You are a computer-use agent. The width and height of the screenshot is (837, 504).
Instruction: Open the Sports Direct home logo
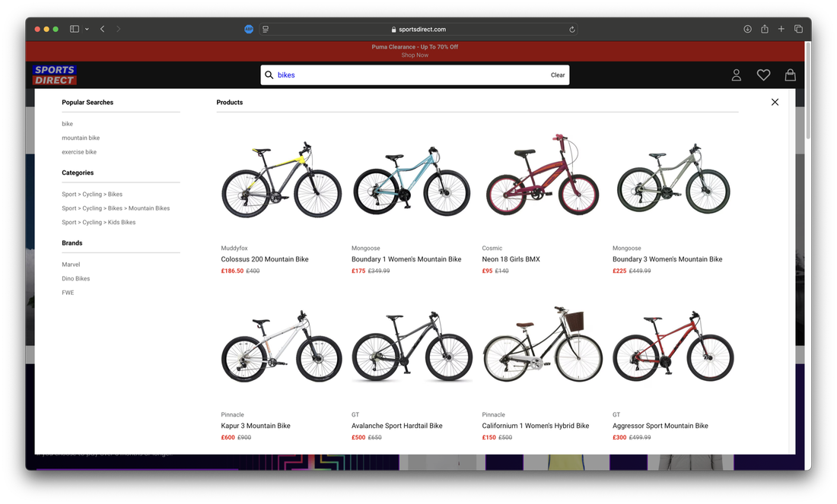click(x=55, y=75)
